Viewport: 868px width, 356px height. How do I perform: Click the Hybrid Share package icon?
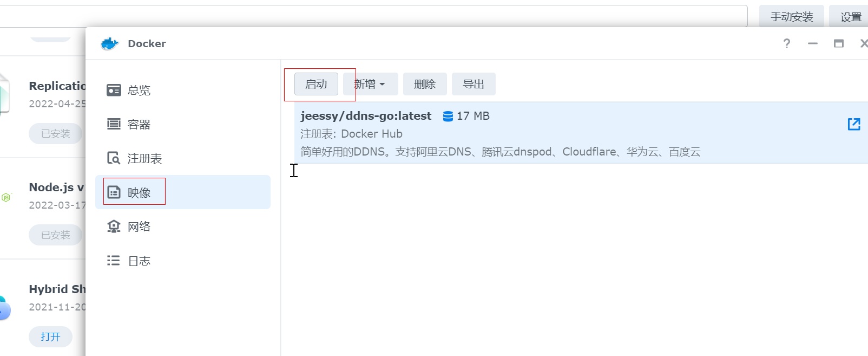tap(4, 307)
